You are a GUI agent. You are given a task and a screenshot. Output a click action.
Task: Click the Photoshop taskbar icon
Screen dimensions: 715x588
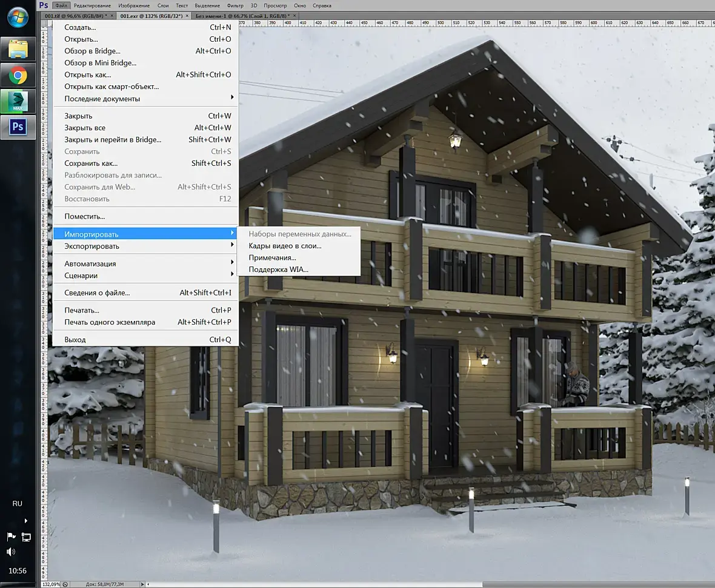tap(18, 127)
